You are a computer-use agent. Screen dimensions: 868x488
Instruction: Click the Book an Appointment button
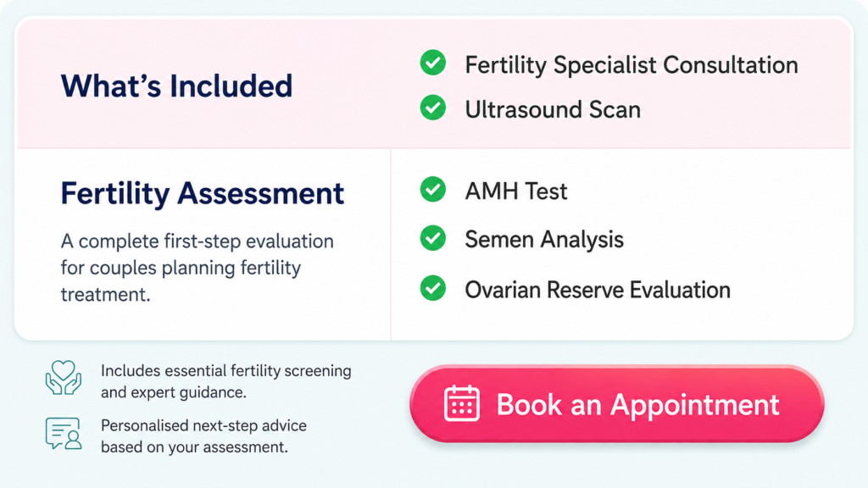click(617, 403)
